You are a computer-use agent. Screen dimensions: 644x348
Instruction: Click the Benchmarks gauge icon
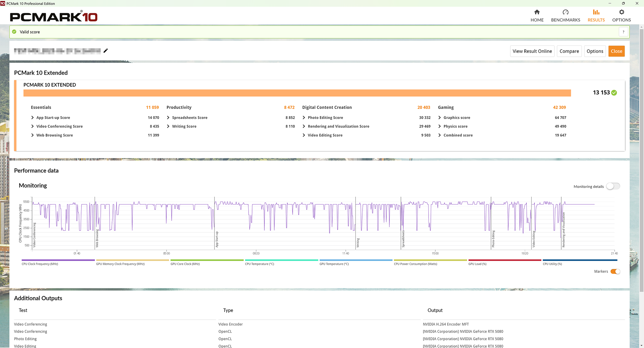point(565,12)
